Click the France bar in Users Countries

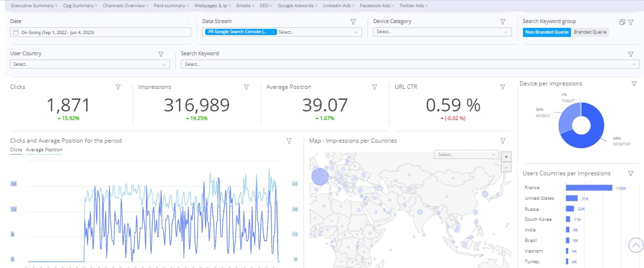click(x=589, y=188)
